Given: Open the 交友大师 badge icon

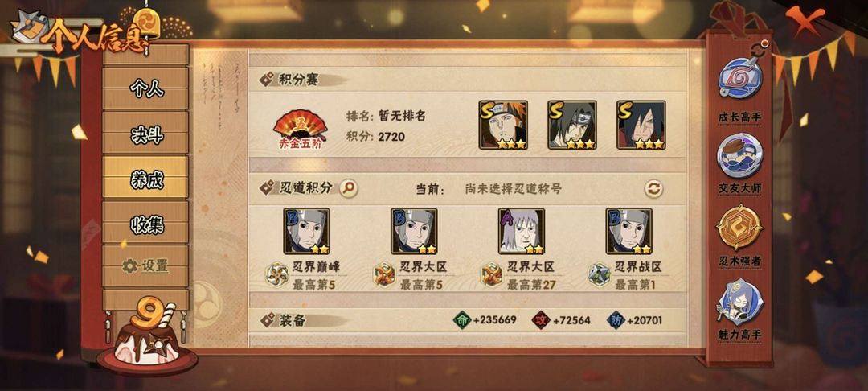Looking at the screenshot, I should [x=740, y=155].
